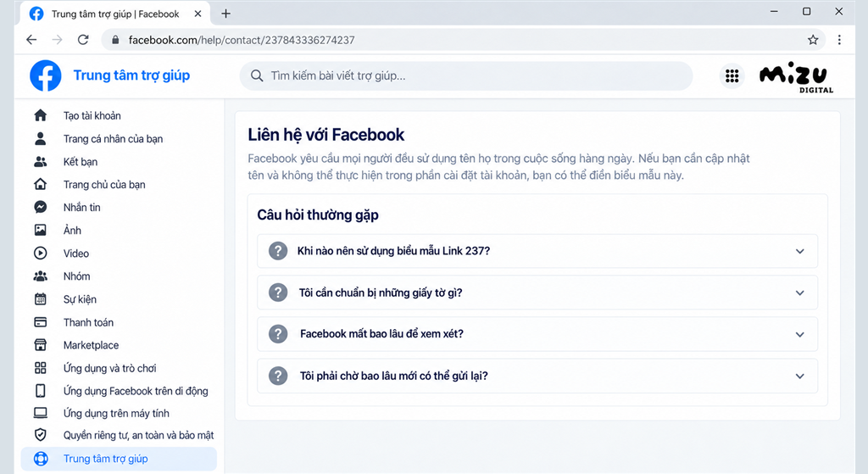The height and width of the screenshot is (474, 868).
Task: Open Quyền riêng tư, an toàn và bảo mật
Action: [138, 435]
